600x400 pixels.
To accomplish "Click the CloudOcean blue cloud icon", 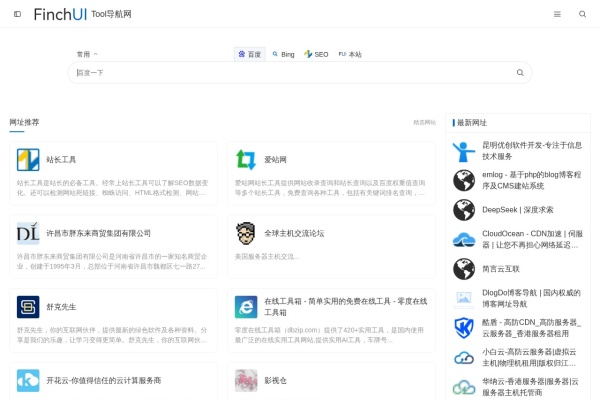I will pos(464,239).
